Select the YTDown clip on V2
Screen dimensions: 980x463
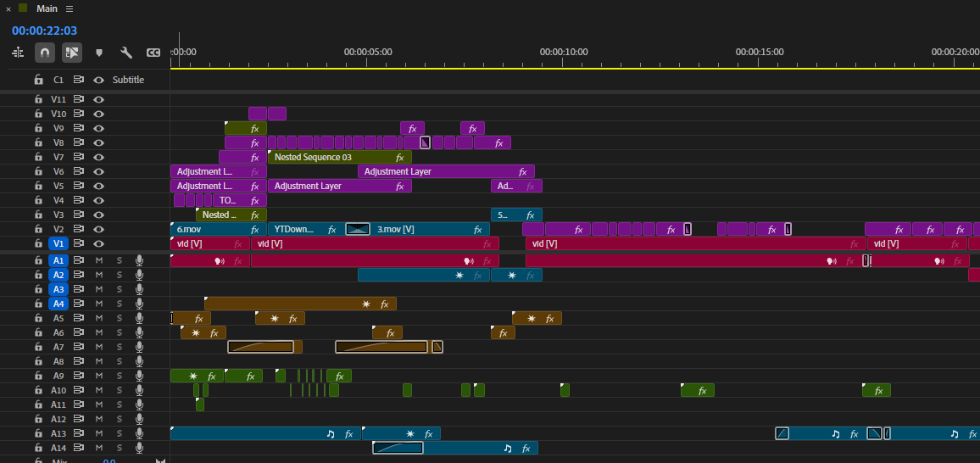point(306,229)
